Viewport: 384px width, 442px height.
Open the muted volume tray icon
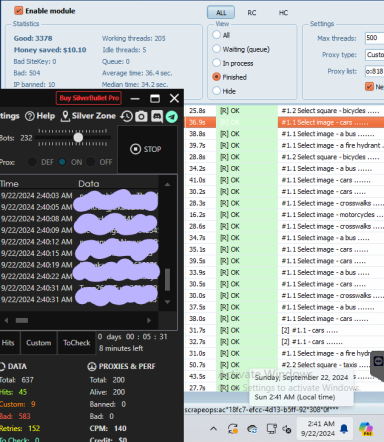click(287, 429)
